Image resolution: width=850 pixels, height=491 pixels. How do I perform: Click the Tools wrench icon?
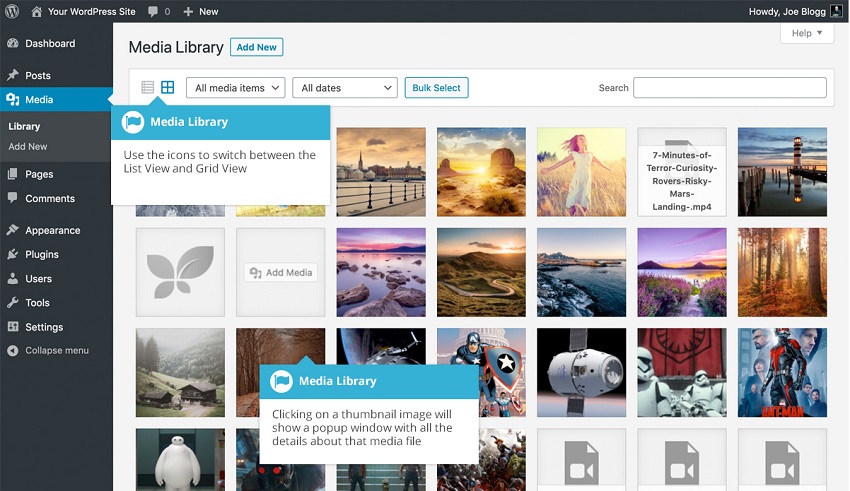(x=13, y=302)
